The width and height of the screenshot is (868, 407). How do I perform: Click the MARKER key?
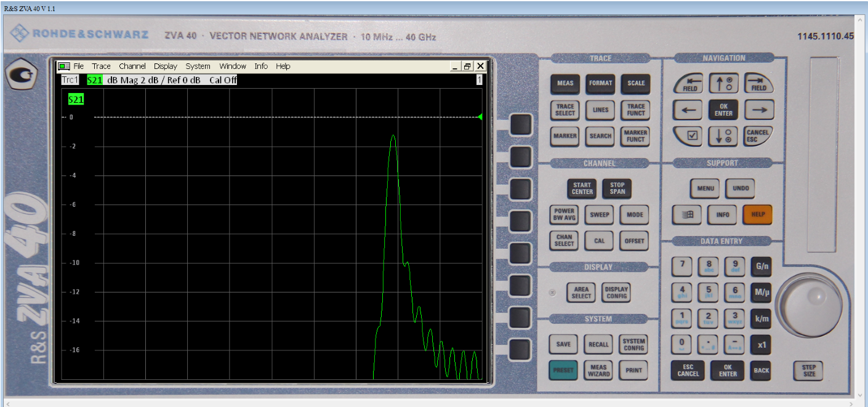[x=565, y=136]
